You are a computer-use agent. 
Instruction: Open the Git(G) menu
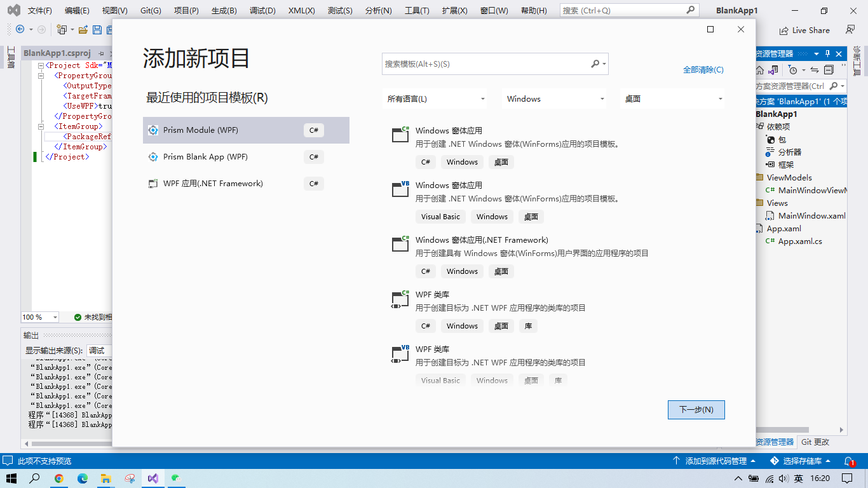click(150, 10)
